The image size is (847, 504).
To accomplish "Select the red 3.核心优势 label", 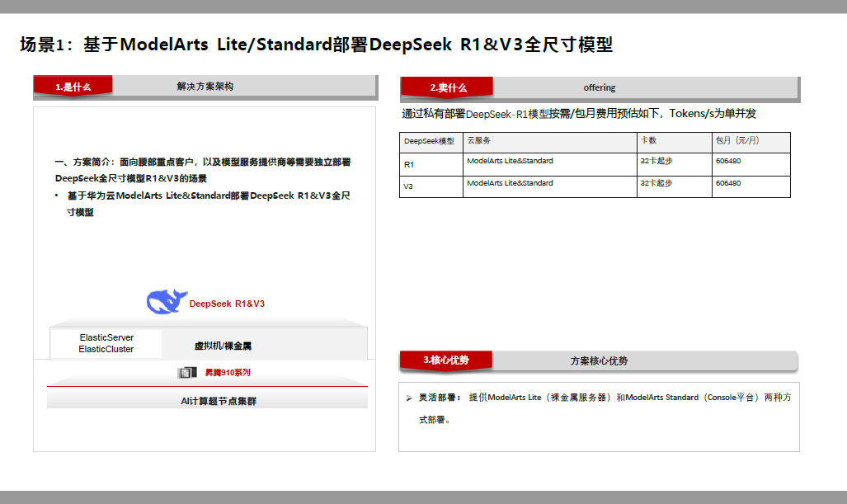I will pyautogui.click(x=446, y=360).
